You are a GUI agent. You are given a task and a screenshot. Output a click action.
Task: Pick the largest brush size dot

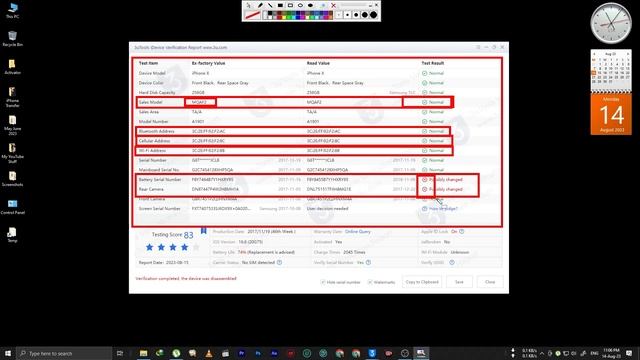pos(373,15)
